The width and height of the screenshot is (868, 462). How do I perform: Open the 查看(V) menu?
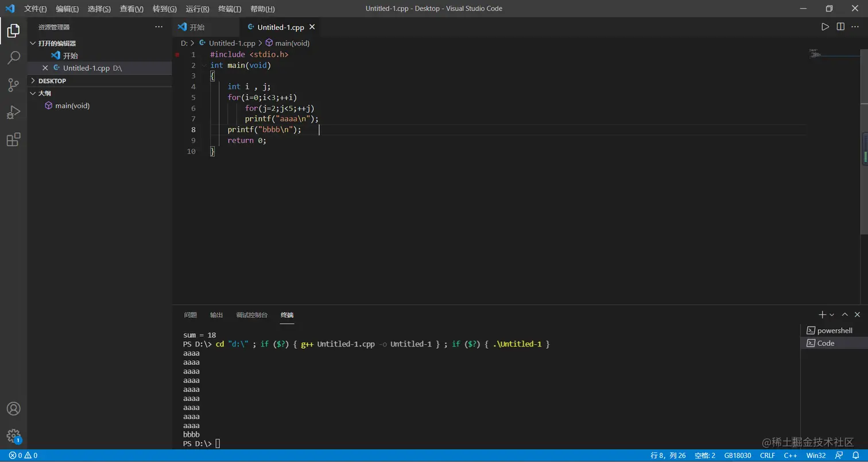point(131,9)
